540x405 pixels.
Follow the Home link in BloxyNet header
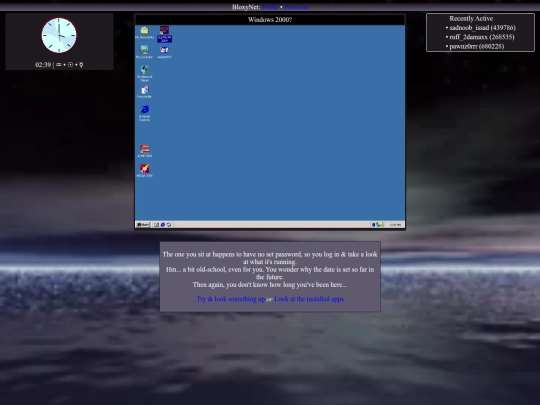[x=270, y=7]
